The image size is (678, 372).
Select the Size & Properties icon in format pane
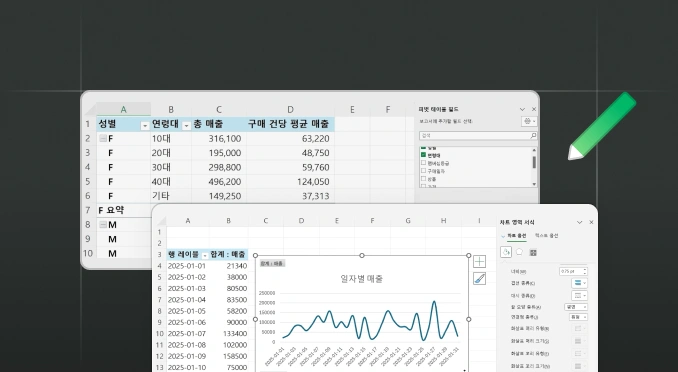[x=533, y=252]
